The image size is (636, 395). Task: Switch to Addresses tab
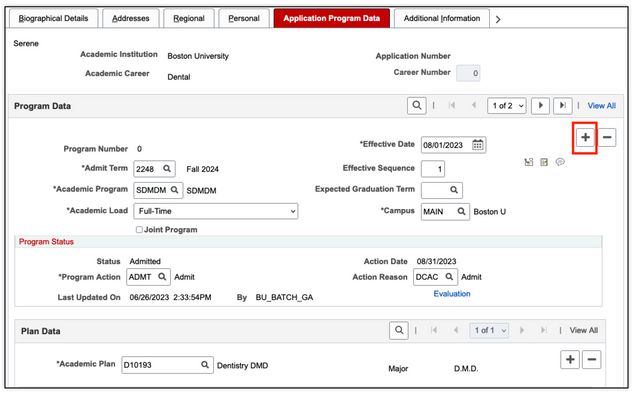pos(131,19)
